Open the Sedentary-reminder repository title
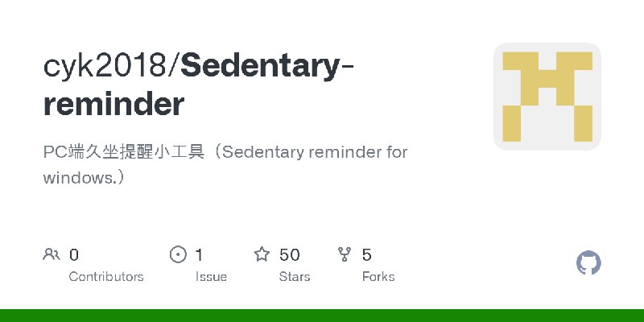The height and width of the screenshot is (322, 644). (198, 85)
